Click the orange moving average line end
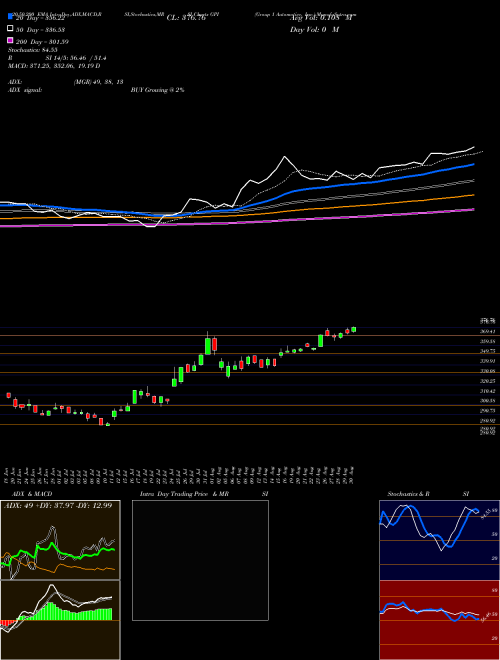The width and height of the screenshot is (500, 660). point(473,195)
